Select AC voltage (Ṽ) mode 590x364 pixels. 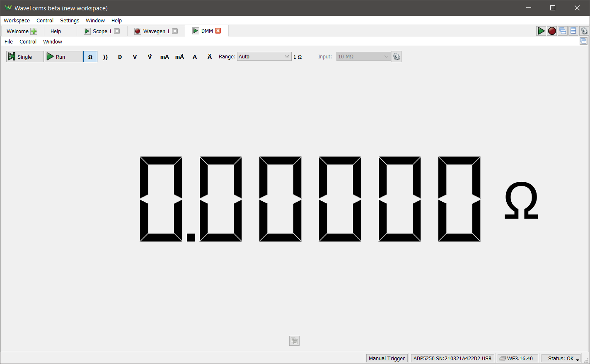click(150, 57)
